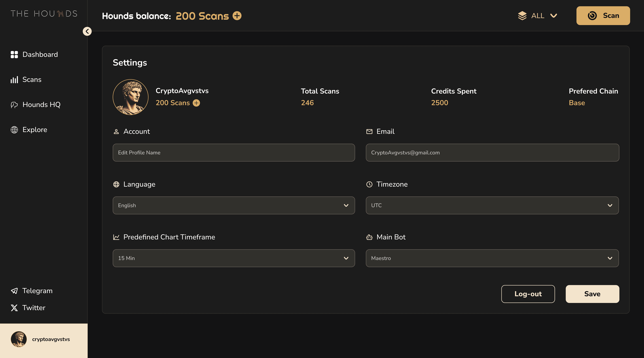Go to the Scans page

tap(26, 80)
